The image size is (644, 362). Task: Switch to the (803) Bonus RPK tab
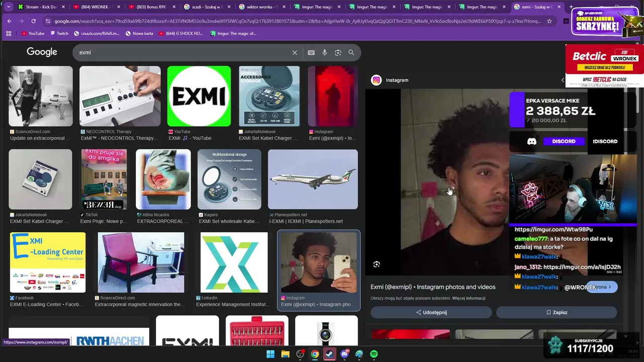point(152,7)
